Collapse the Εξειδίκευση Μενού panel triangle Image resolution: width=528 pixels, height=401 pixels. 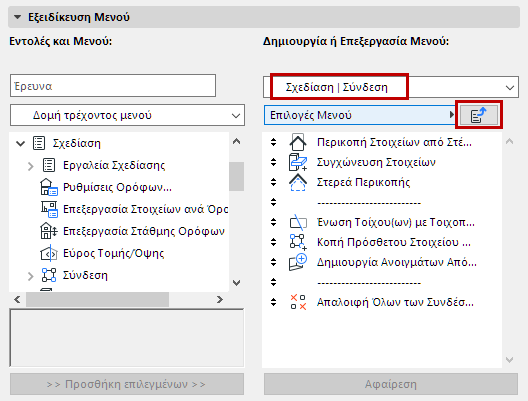pos(17,17)
